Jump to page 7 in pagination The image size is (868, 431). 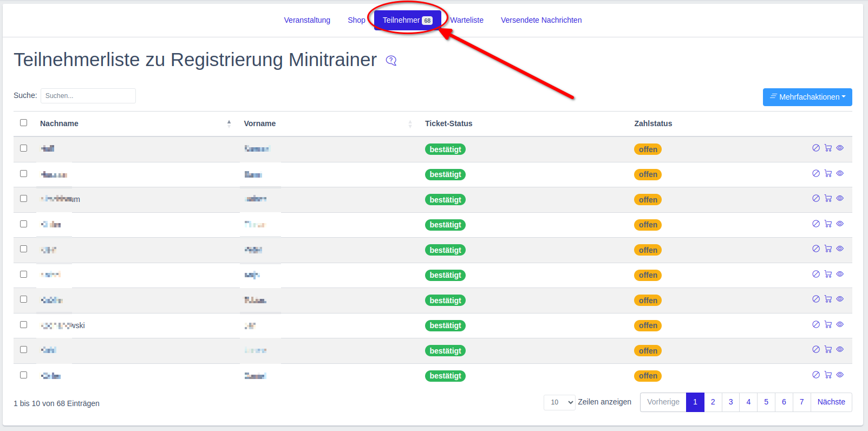click(801, 402)
